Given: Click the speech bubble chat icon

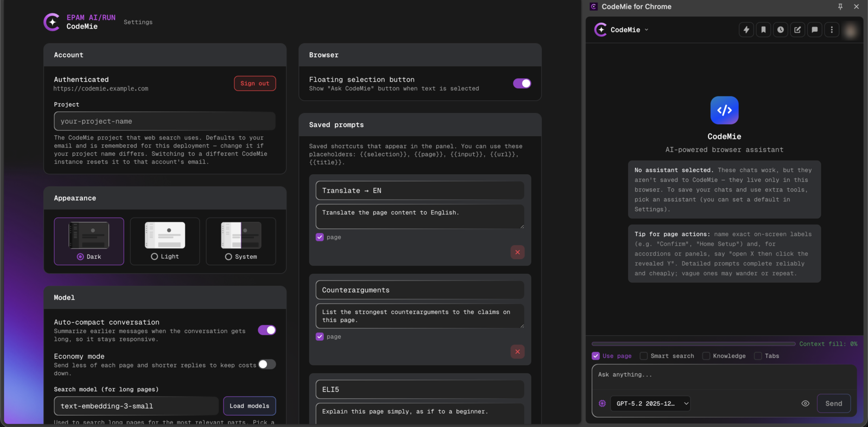Looking at the screenshot, I should (x=815, y=30).
